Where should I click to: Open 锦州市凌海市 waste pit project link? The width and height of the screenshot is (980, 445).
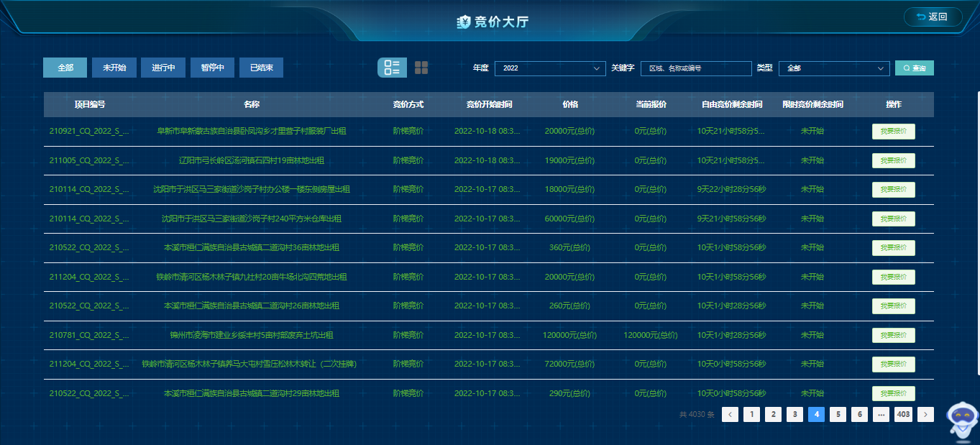(x=251, y=335)
